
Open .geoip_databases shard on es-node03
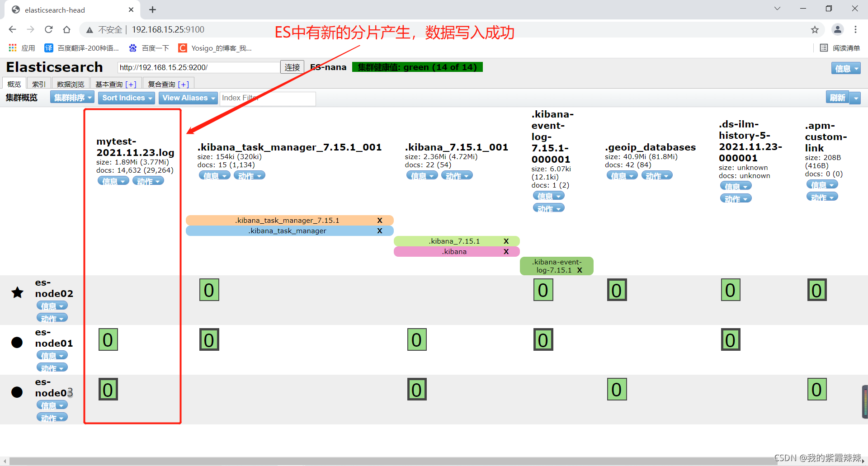pyautogui.click(x=617, y=390)
